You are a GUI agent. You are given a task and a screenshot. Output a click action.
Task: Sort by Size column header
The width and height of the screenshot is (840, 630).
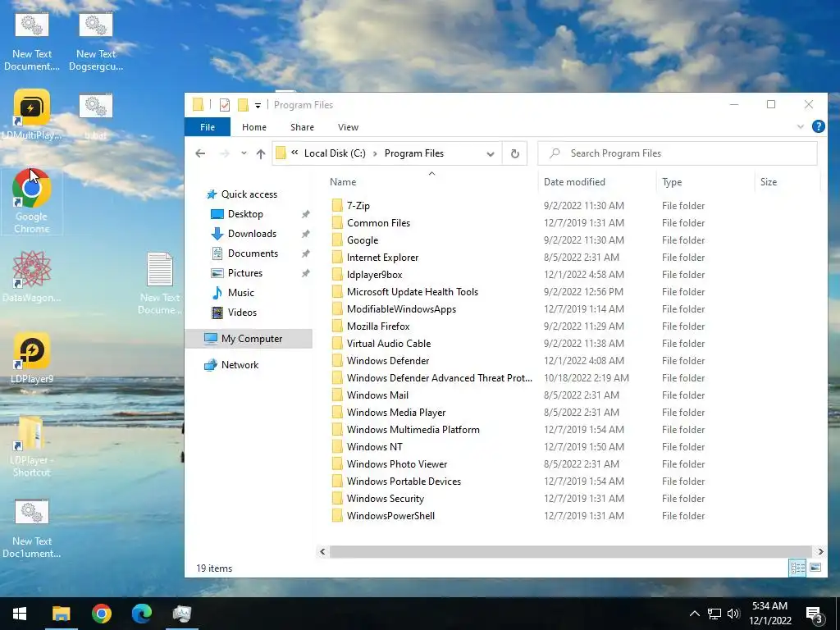click(787, 182)
